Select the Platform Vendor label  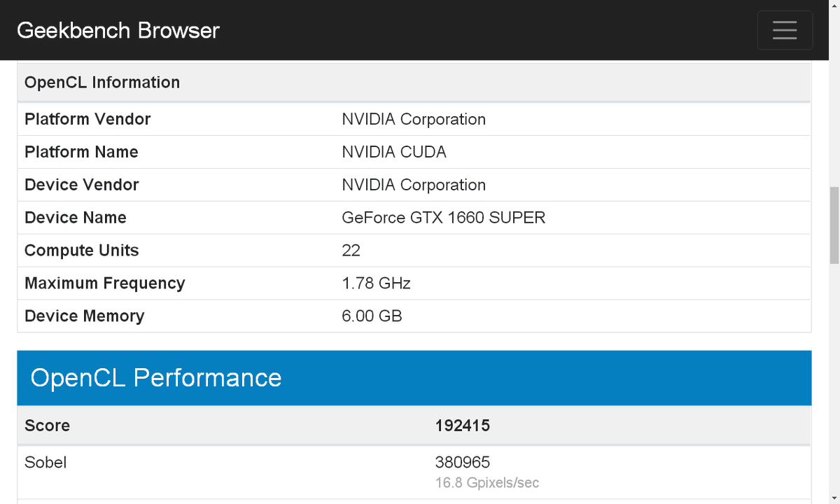click(87, 119)
